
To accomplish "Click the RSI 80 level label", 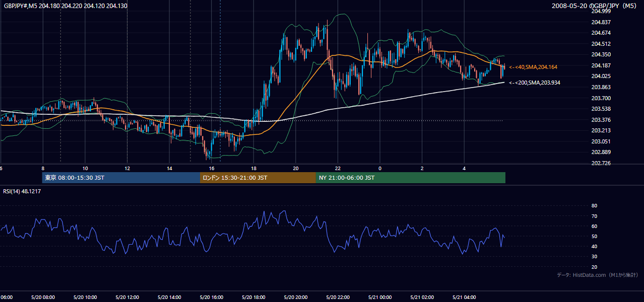I will pyautogui.click(x=594, y=206).
